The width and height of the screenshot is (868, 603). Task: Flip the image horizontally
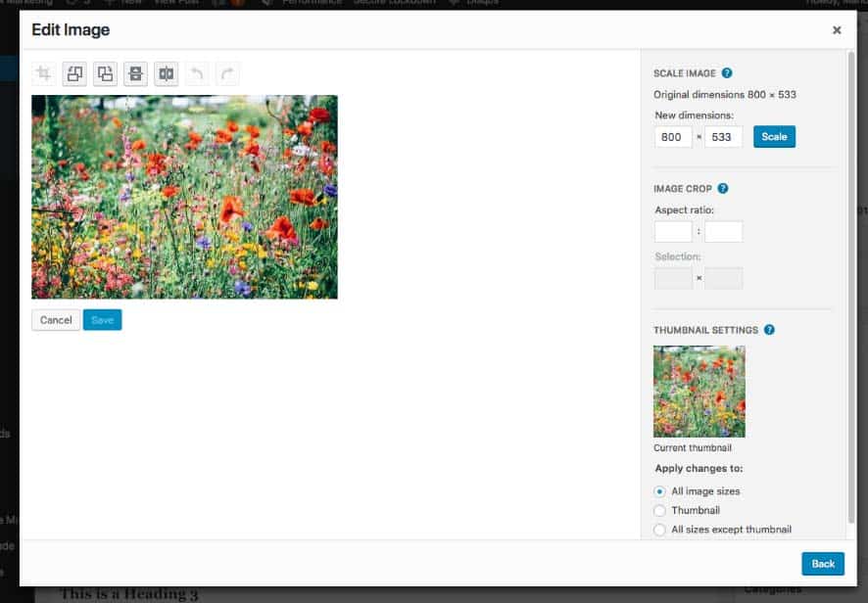166,73
